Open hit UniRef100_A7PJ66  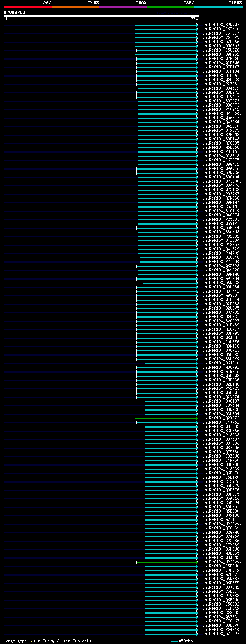[x=221, y=42]
